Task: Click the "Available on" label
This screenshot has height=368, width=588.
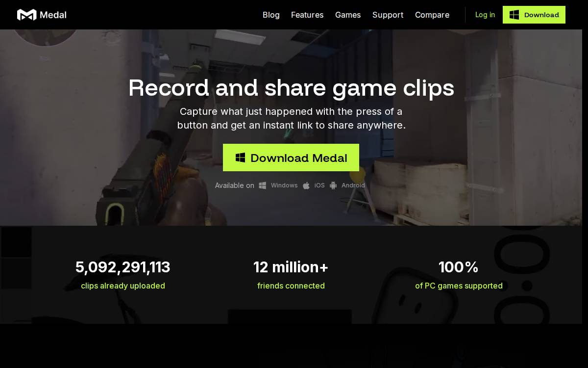Action: (x=235, y=185)
